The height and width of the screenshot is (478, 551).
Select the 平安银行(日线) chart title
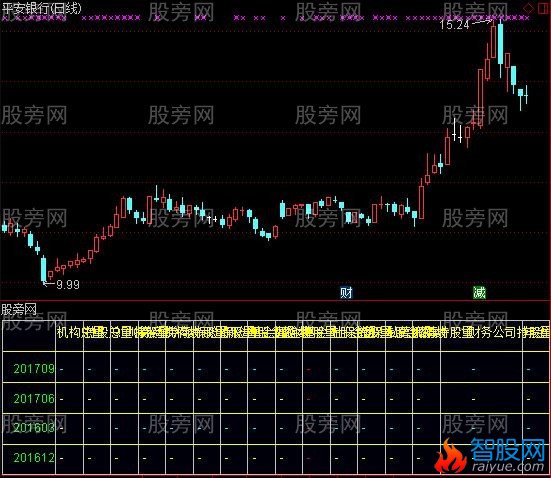[x=41, y=8]
